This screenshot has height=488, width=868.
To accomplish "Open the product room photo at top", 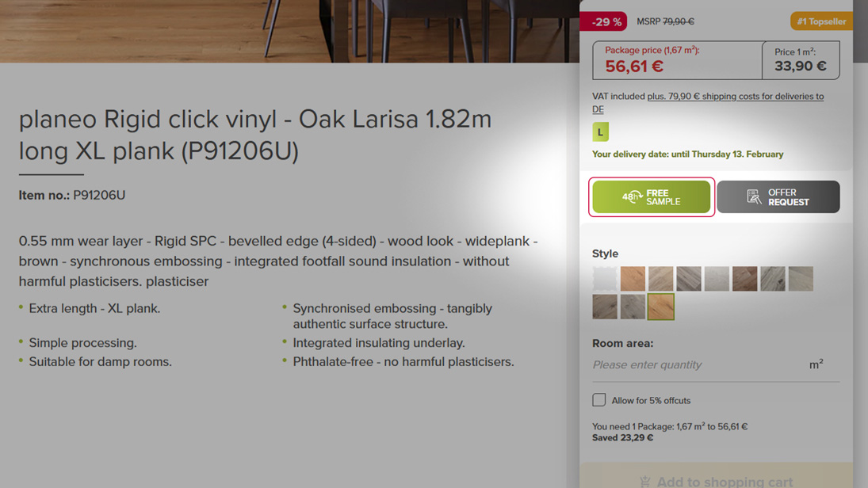I will pyautogui.click(x=289, y=30).
